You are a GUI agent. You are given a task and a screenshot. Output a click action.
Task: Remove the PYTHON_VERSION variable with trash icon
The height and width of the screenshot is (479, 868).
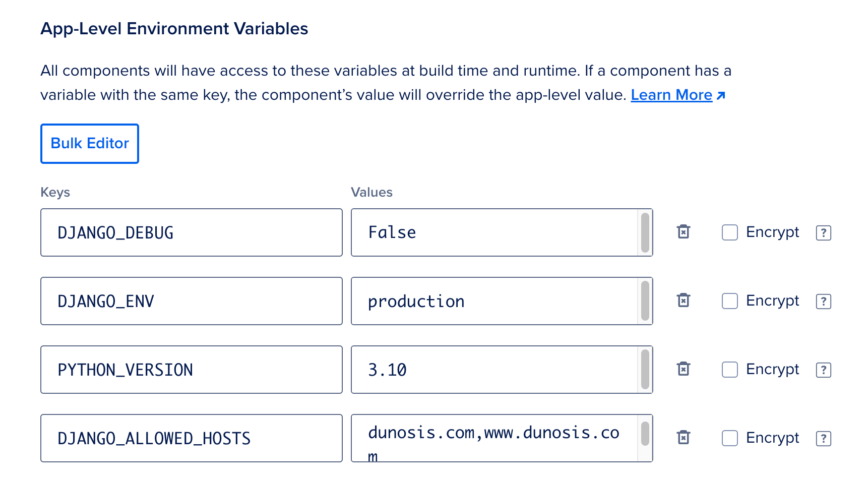(x=683, y=369)
